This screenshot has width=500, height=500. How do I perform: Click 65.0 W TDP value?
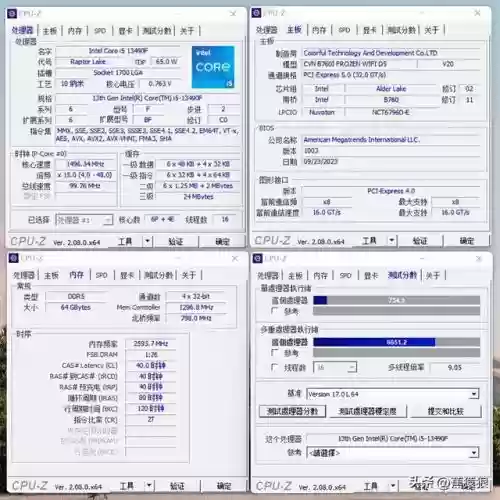[x=166, y=61]
